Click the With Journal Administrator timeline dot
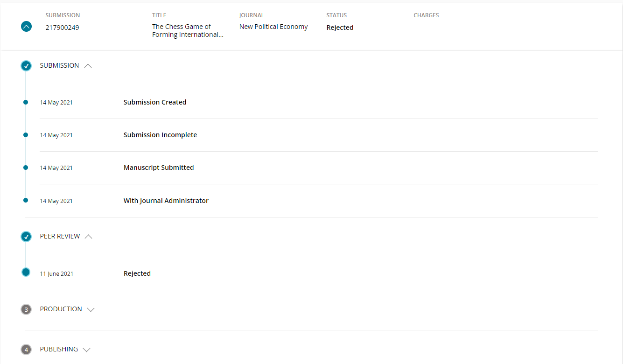 point(26,200)
